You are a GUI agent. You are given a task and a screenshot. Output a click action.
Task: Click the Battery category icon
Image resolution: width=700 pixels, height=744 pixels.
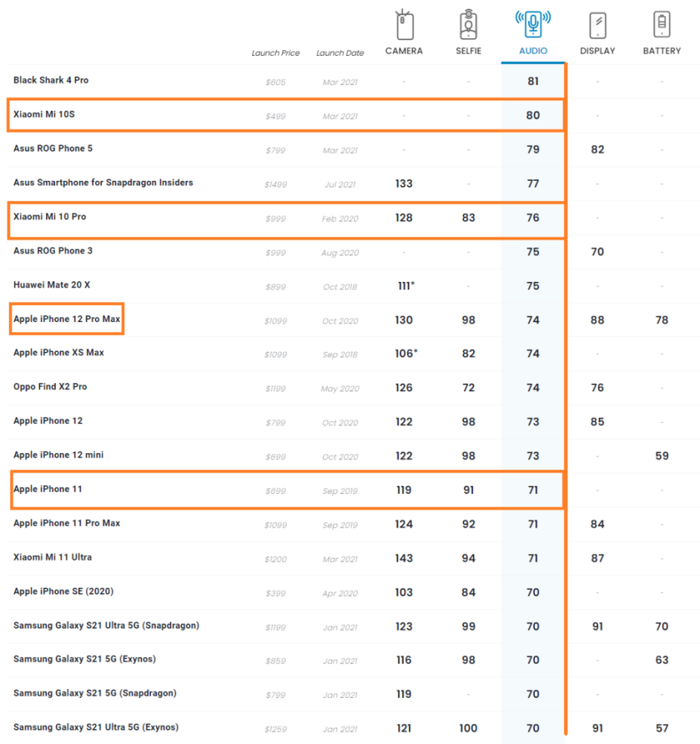661,25
